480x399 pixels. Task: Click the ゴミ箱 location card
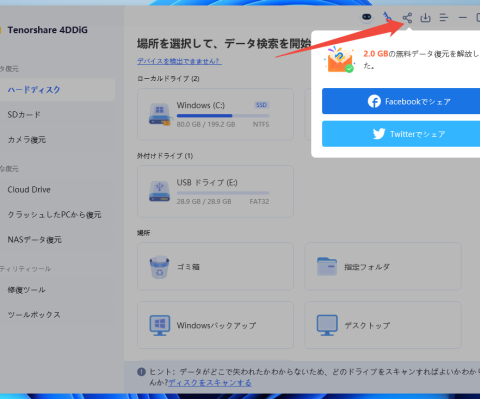pyautogui.click(x=215, y=266)
